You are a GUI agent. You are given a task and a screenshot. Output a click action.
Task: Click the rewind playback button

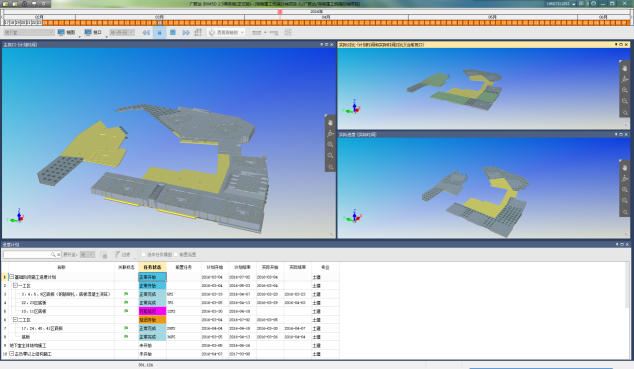pyautogui.click(x=146, y=32)
